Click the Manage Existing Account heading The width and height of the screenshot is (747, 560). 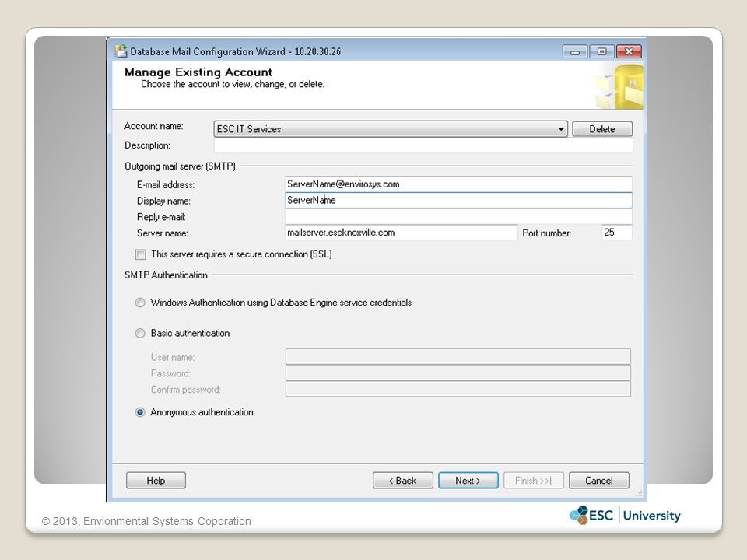click(198, 72)
